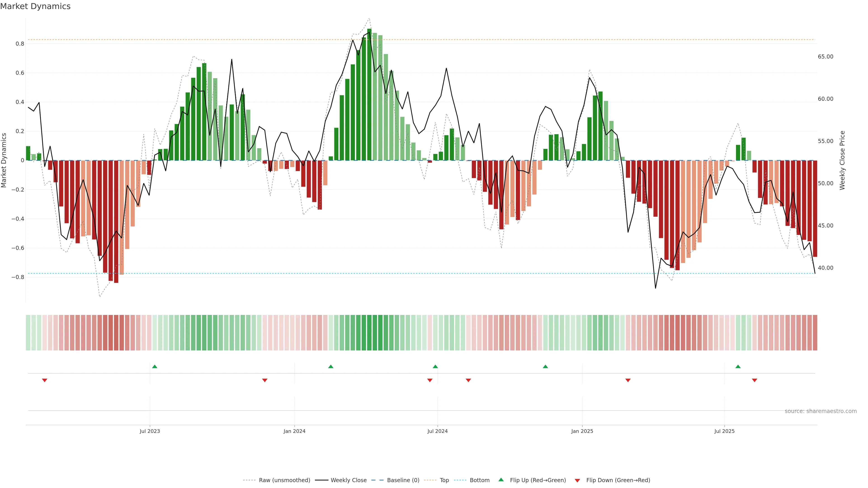868x488 pixels.
Task: Click the red flip-down marker before Jan 2024
Action: pyautogui.click(x=264, y=380)
